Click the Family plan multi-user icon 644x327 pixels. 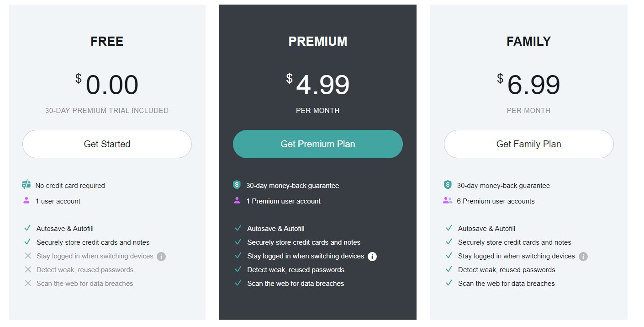pyautogui.click(x=448, y=201)
